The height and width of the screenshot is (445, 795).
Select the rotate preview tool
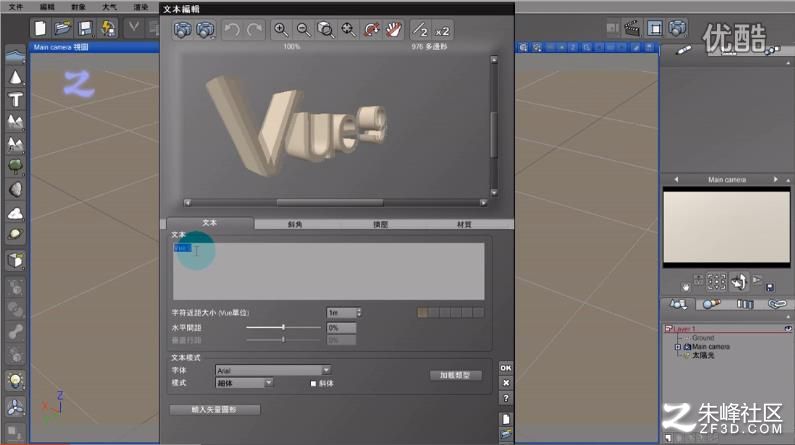coord(371,30)
